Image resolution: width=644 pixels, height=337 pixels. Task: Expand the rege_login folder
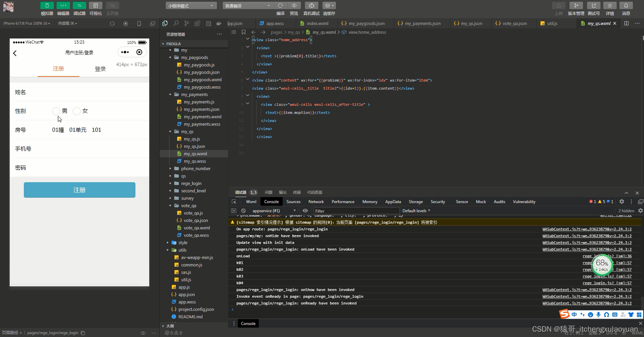[170, 183]
